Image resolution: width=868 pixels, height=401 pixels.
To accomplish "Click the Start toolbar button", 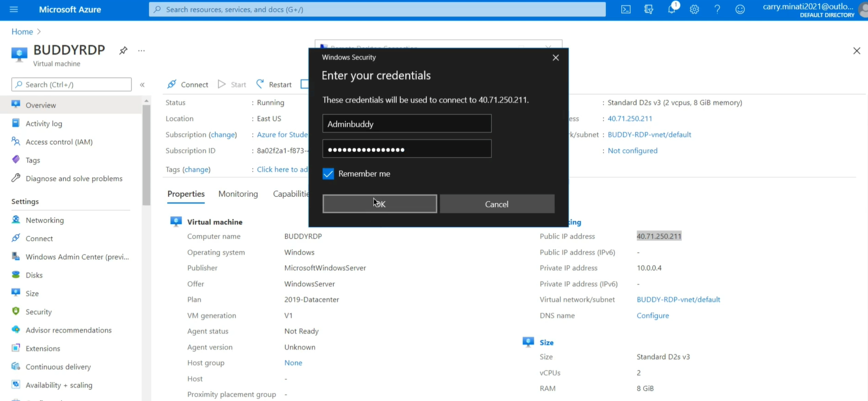I will (232, 85).
